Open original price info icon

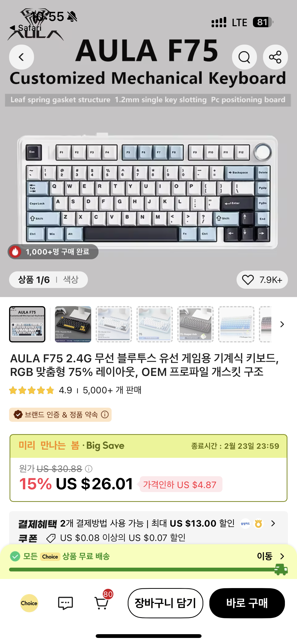[x=89, y=469]
